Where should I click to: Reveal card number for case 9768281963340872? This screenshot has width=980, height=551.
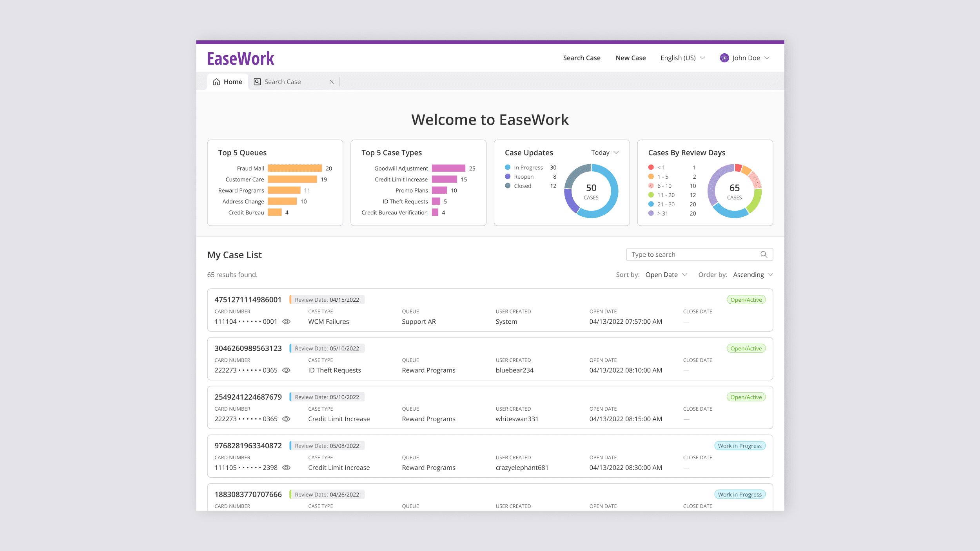[287, 468]
